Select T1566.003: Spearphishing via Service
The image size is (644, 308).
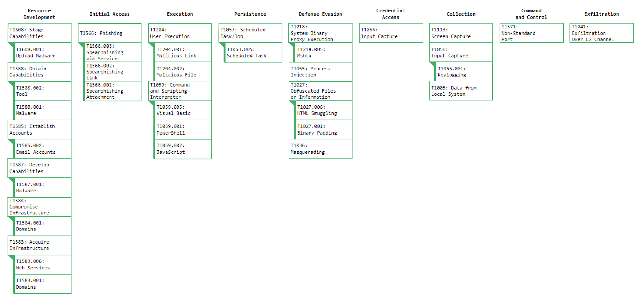point(112,52)
